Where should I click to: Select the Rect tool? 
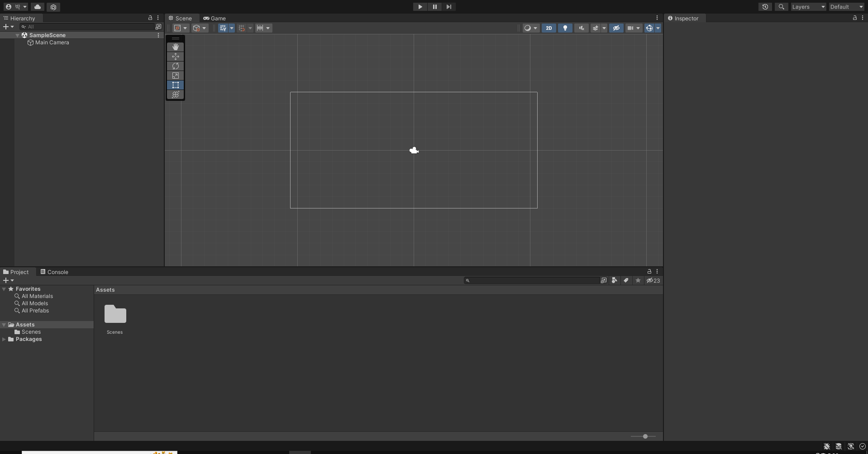click(x=176, y=85)
